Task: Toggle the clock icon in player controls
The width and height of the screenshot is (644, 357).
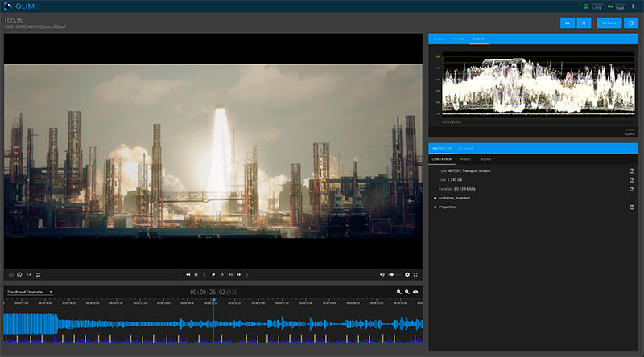Action: pos(19,274)
